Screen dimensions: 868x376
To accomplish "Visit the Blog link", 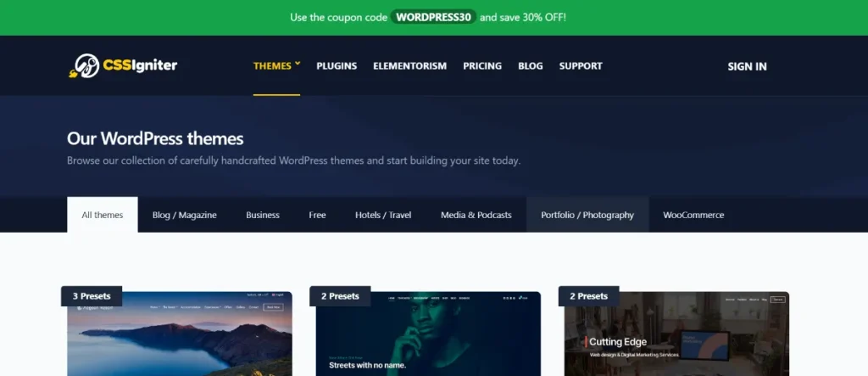I will pos(531,66).
